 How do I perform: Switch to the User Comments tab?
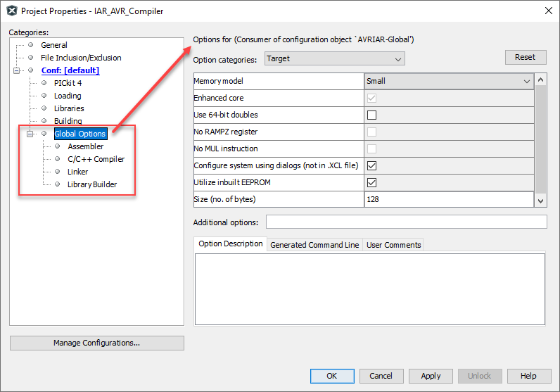point(394,245)
